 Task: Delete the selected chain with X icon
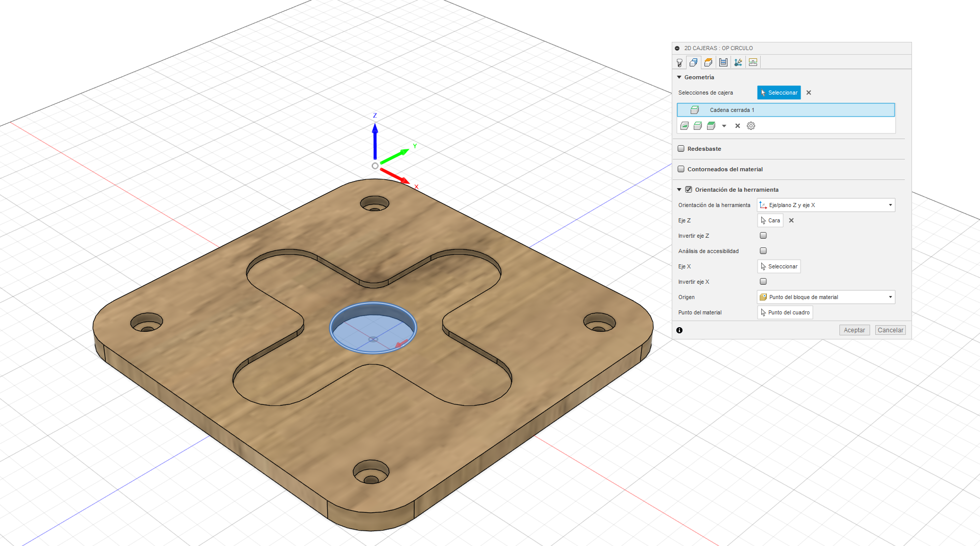pos(738,126)
